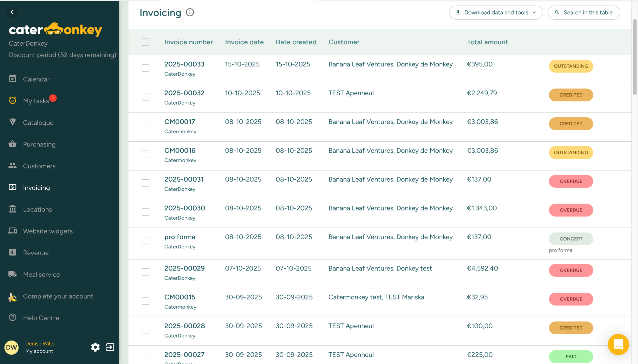Expand the Download data and tools dropdown
Viewport: 638px width, 364px height.
pos(496,12)
